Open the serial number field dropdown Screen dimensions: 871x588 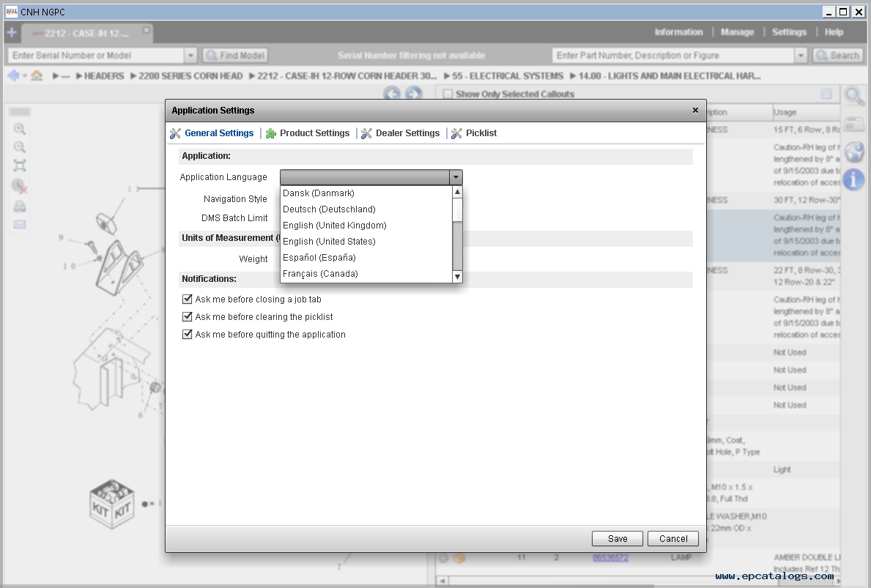point(190,56)
